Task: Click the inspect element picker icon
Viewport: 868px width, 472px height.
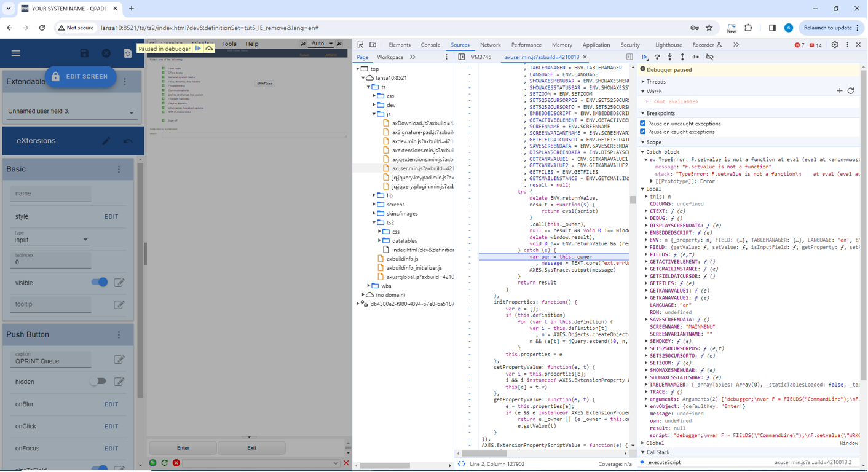Action: pos(360,45)
